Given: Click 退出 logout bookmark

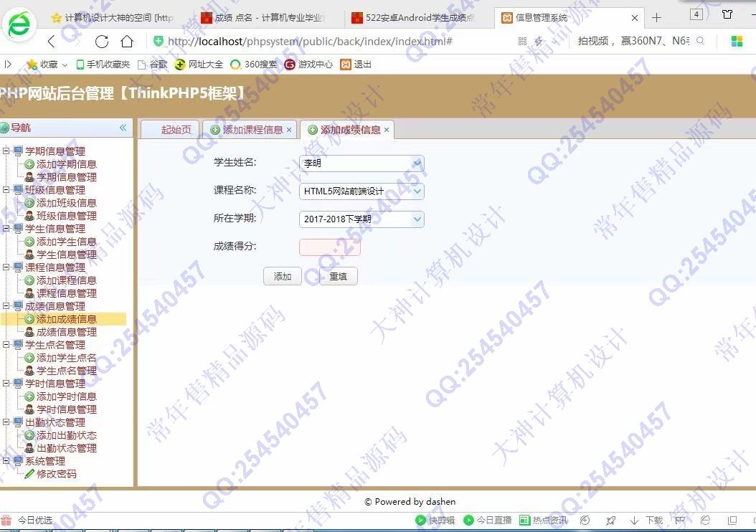Looking at the screenshot, I should coord(356,64).
